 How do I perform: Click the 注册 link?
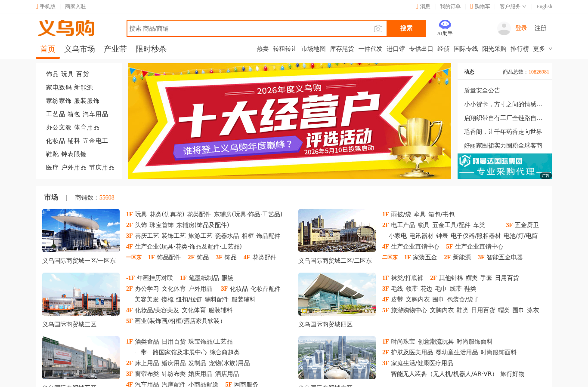pos(540,28)
